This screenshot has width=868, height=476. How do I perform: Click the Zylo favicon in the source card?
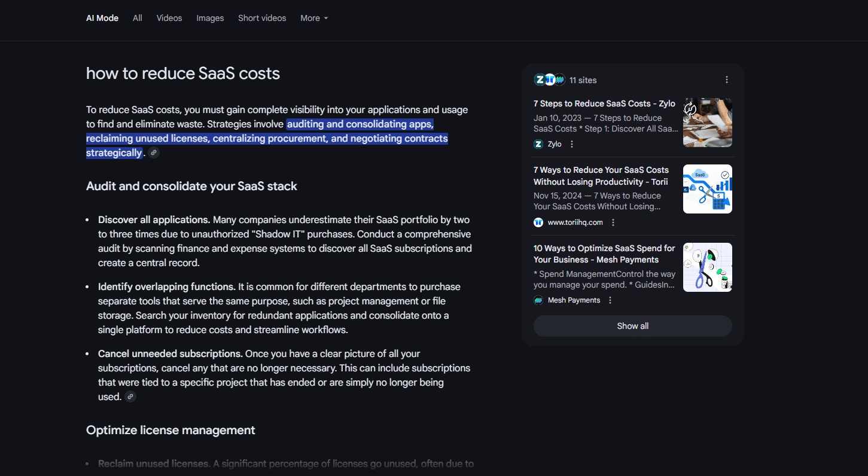[x=538, y=144]
